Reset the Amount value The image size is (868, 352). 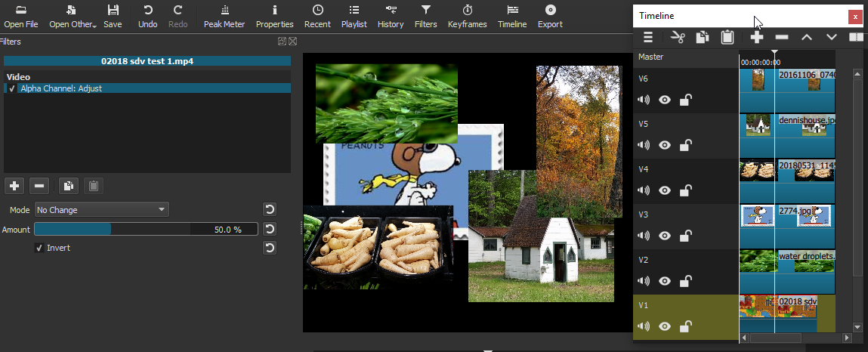[x=270, y=229]
